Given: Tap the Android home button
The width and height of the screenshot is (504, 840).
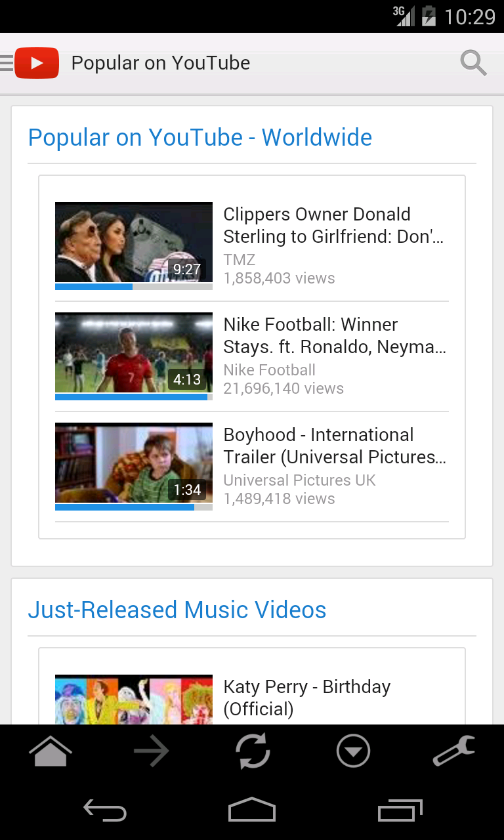Looking at the screenshot, I should click(x=252, y=810).
